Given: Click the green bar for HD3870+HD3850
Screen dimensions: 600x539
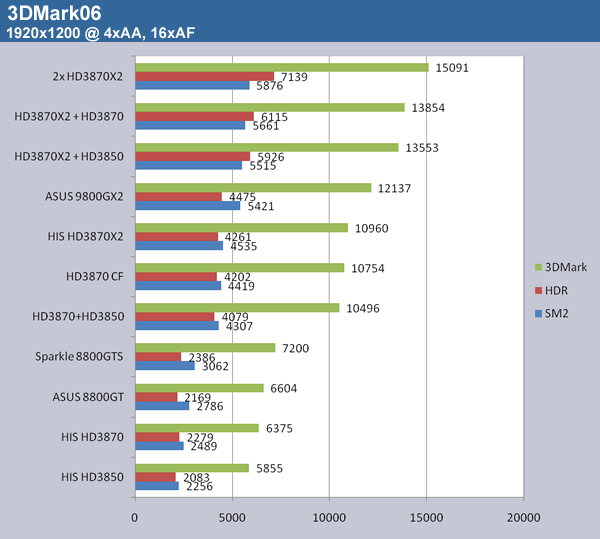Looking at the screenshot, I should click(x=237, y=308).
